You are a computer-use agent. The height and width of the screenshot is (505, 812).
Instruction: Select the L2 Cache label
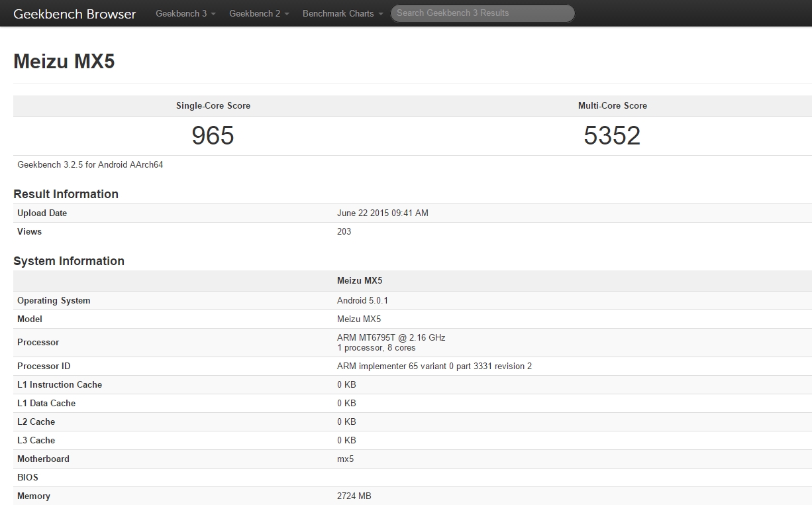pos(36,421)
